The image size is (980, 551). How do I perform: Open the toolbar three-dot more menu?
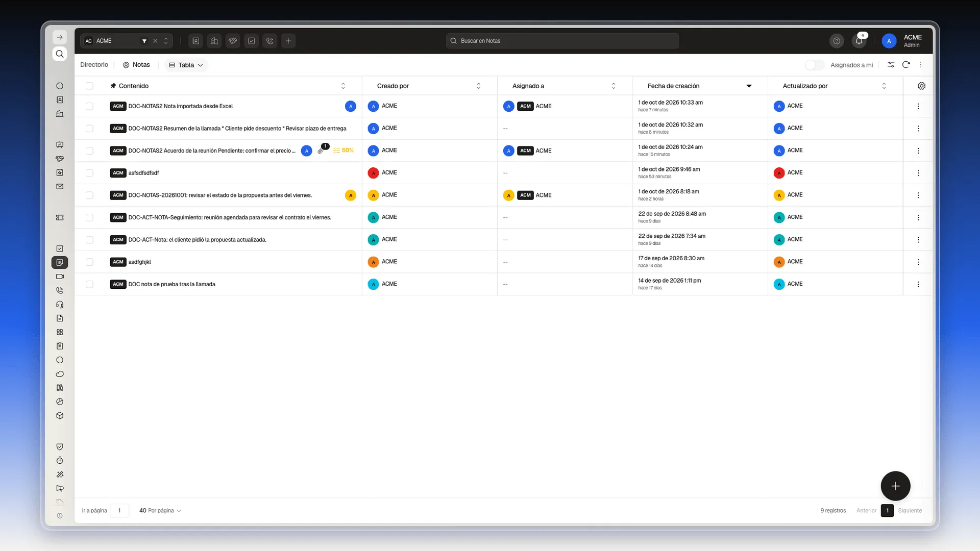tap(921, 65)
